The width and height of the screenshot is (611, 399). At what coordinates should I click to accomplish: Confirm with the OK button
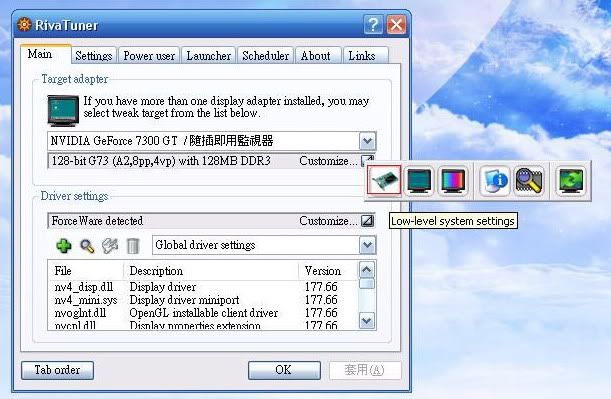tap(284, 370)
